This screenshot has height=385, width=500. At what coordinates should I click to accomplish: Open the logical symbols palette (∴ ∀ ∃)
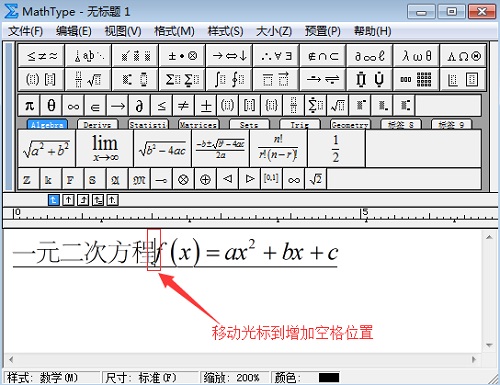(x=276, y=56)
